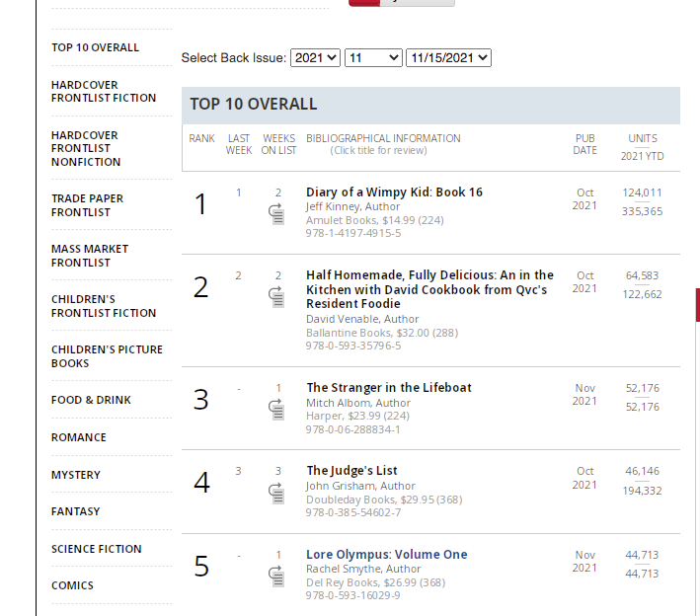Open the month 11 dropdown
Viewport: 700px width, 616px height.
click(373, 58)
